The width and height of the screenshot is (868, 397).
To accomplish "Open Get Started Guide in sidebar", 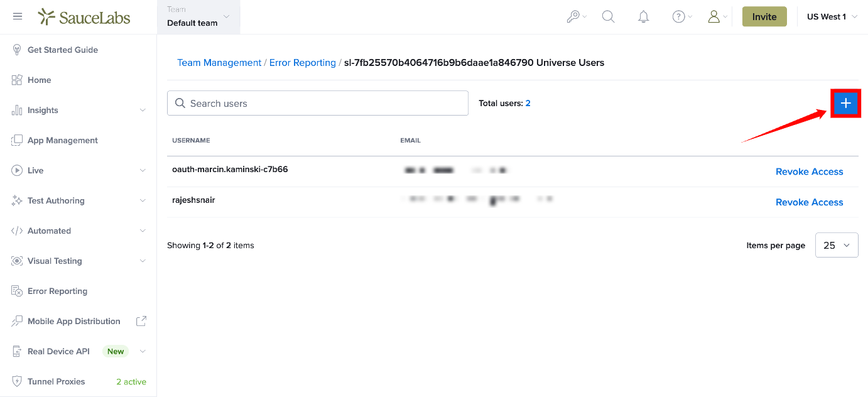I will point(63,50).
